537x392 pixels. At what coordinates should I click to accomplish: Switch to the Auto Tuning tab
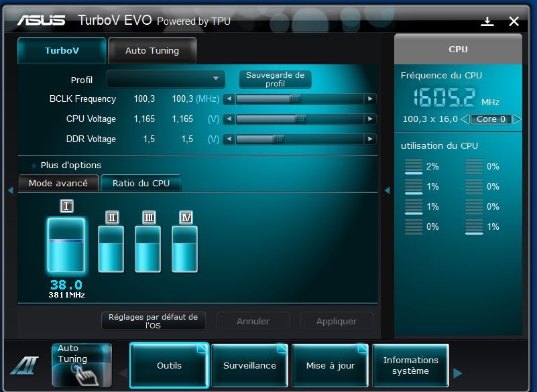coord(152,50)
